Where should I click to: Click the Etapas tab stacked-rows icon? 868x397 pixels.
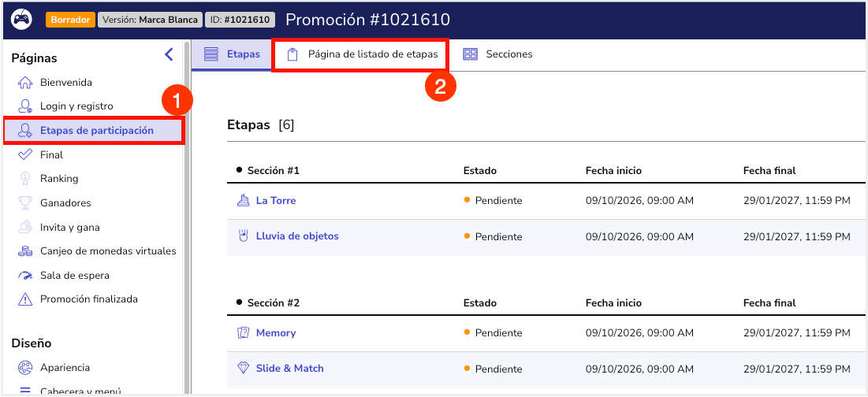[211, 54]
